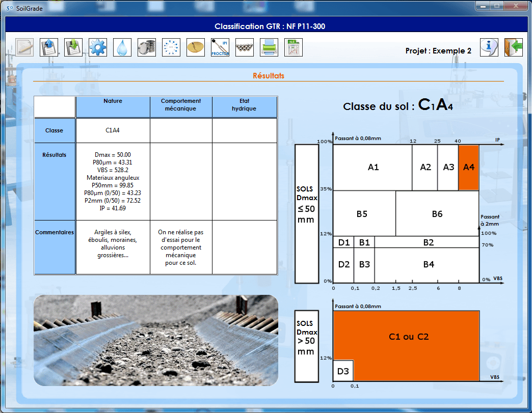
Task: Click the conveyor belt gravel photo
Action: click(x=156, y=340)
